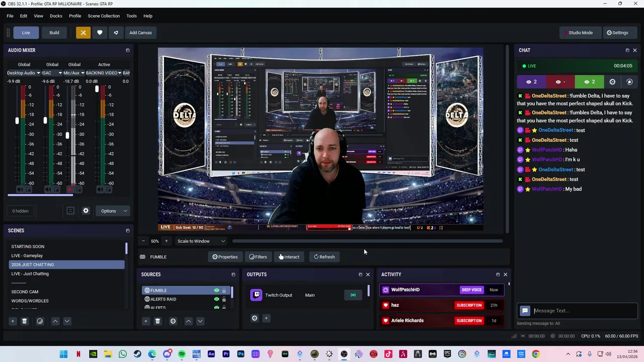Image resolution: width=644 pixels, height=362 pixels.
Task: Click purple viewers count badge in chat
Action: (x=531, y=82)
